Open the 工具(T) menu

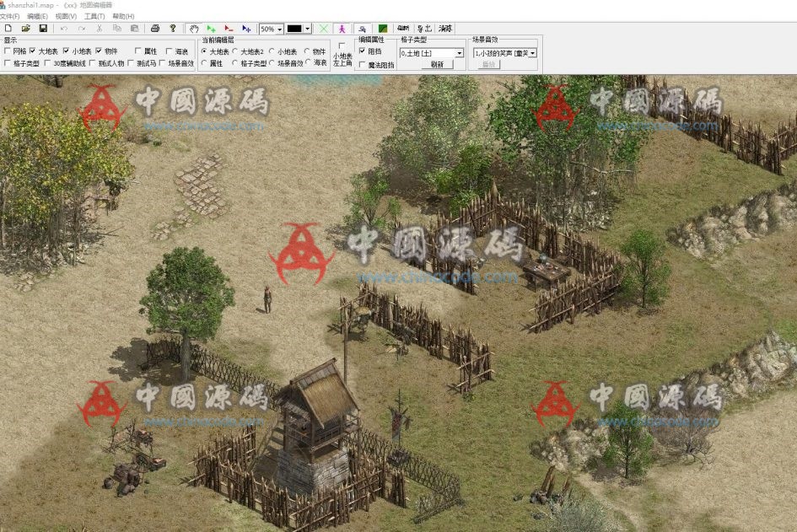click(94, 16)
